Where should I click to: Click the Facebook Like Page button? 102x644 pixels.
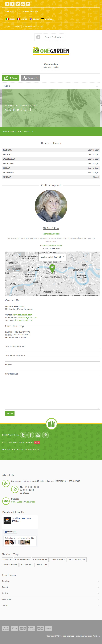[x=10, y=531]
